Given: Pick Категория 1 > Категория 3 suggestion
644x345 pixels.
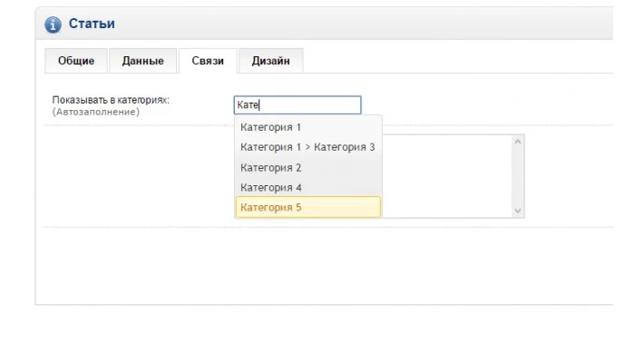Looking at the screenshot, I should (x=308, y=147).
